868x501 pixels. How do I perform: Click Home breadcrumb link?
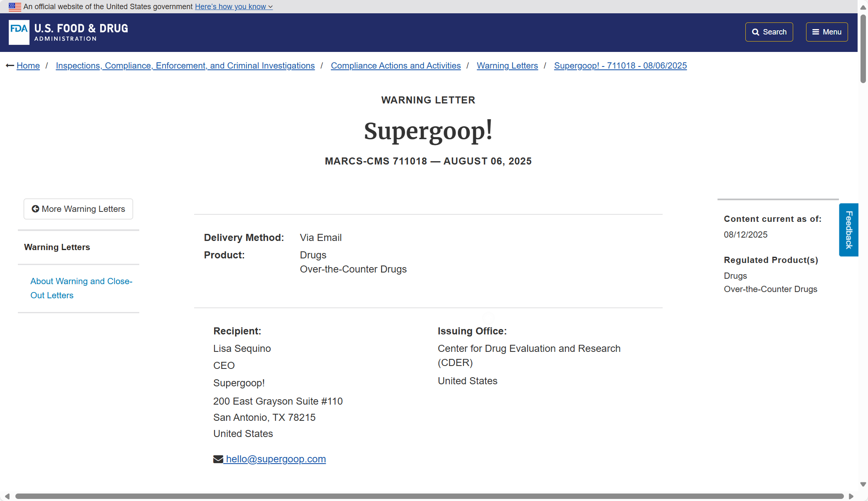point(28,66)
